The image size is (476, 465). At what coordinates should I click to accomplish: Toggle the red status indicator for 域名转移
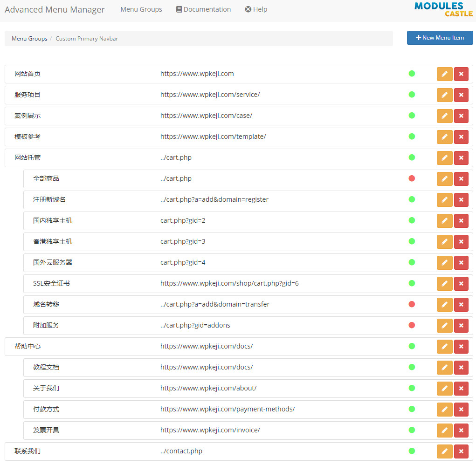tap(412, 304)
